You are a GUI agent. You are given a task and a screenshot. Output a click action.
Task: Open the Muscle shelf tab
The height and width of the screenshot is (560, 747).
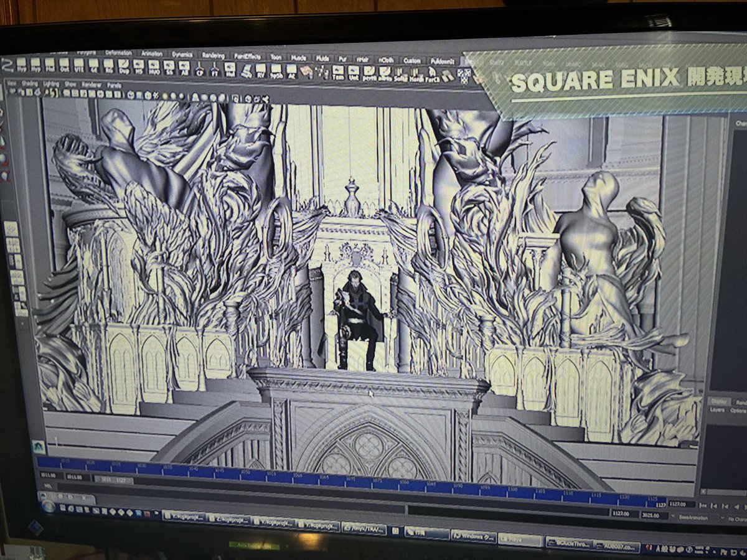(x=299, y=57)
